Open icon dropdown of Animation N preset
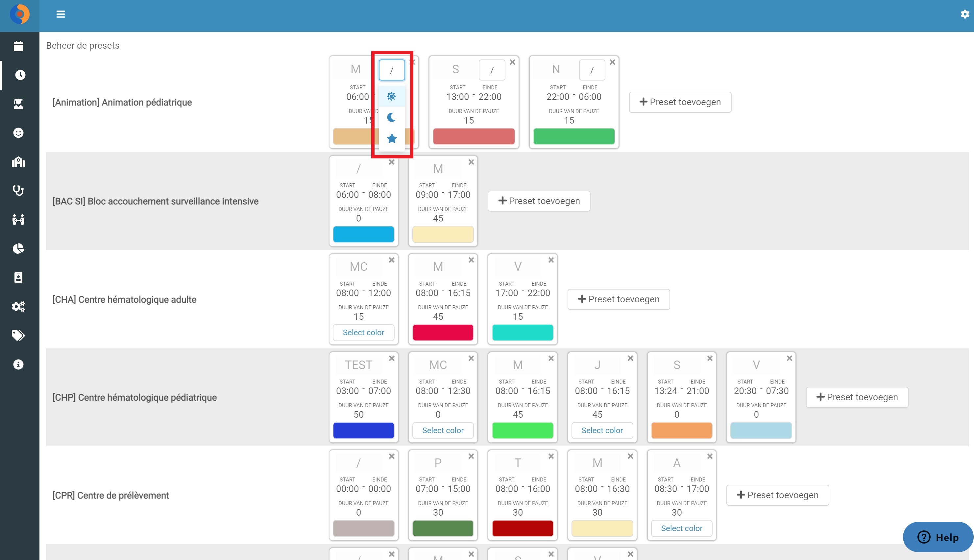This screenshot has width=974, height=560. [x=592, y=70]
